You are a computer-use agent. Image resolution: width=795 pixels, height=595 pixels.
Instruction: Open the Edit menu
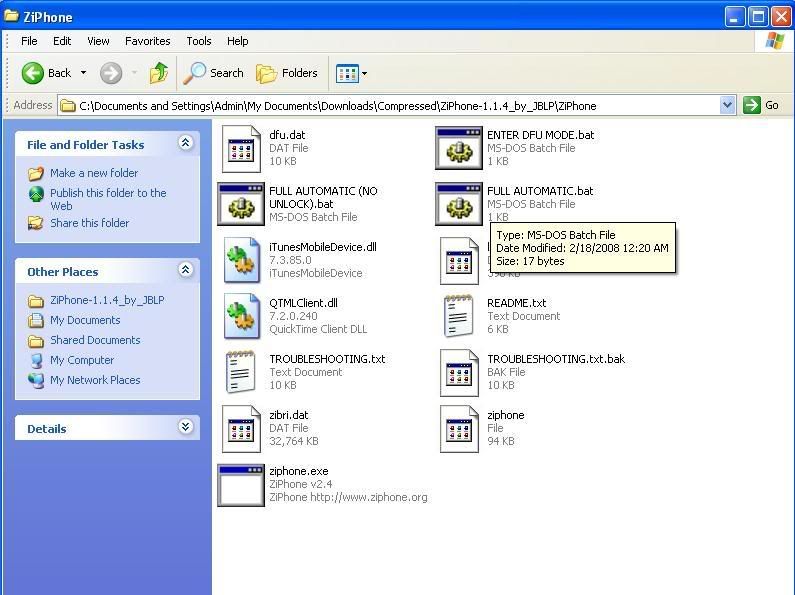(x=62, y=41)
